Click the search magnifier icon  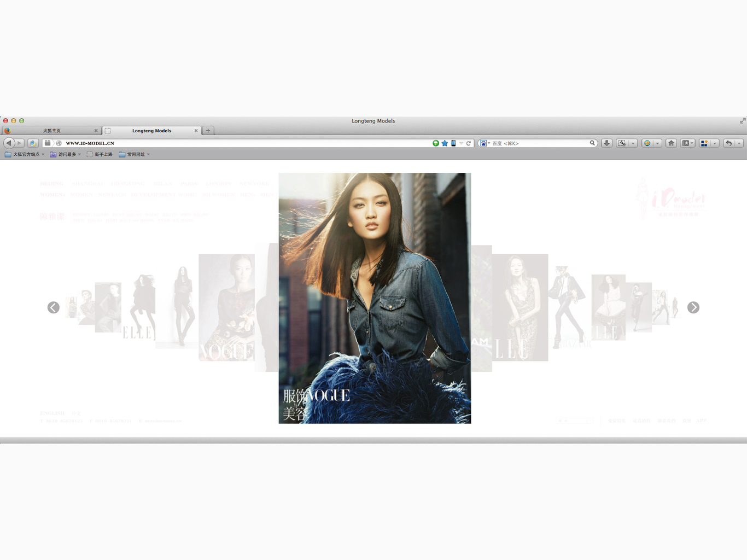point(592,143)
